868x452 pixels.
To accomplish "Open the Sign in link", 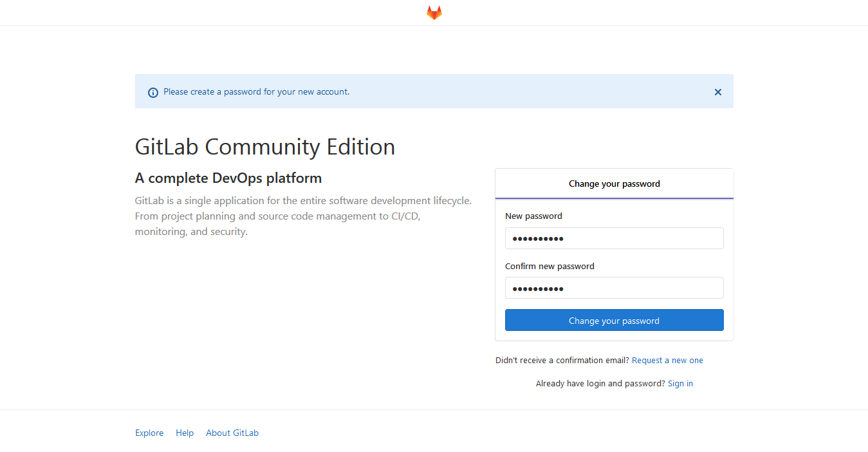I will click(680, 383).
